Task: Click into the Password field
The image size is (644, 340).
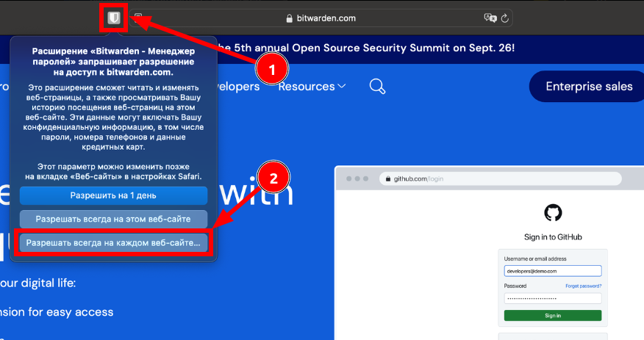Action: (553, 298)
